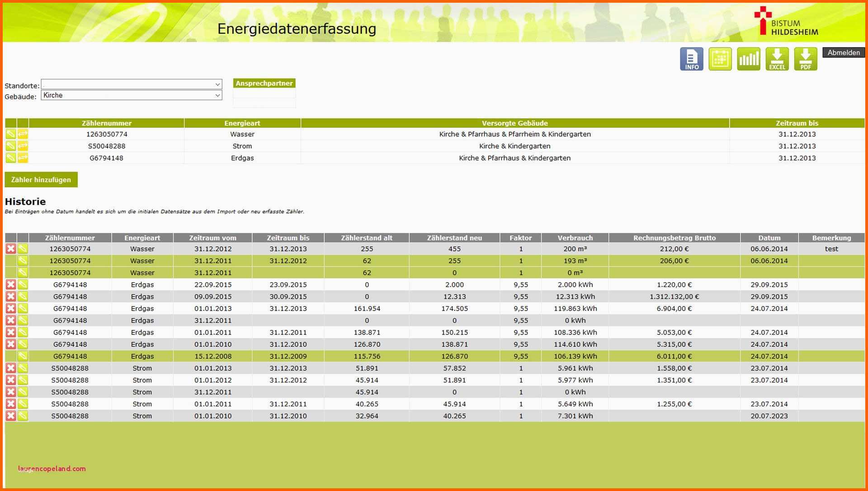Swap meter 1263050774 using the arrows icon
This screenshot has width=868, height=491.
pyautogui.click(x=23, y=134)
